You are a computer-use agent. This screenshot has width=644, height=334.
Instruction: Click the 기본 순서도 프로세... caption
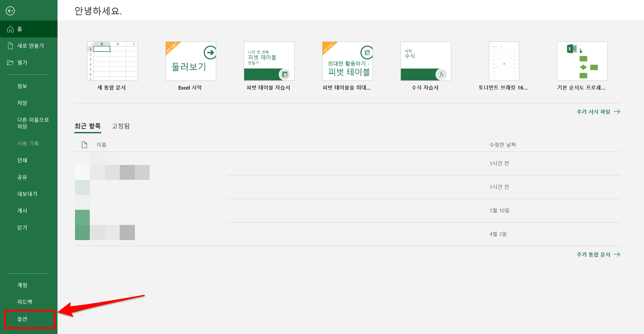[x=581, y=88]
